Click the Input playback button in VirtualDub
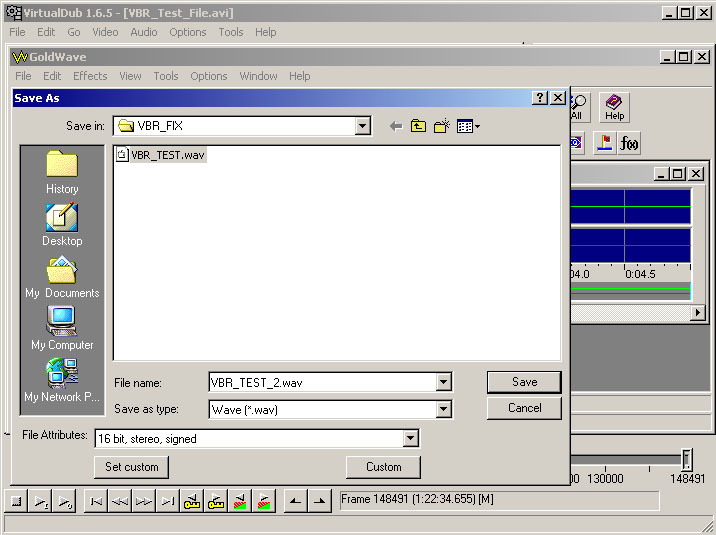This screenshot has width=716, height=535. 40,502
